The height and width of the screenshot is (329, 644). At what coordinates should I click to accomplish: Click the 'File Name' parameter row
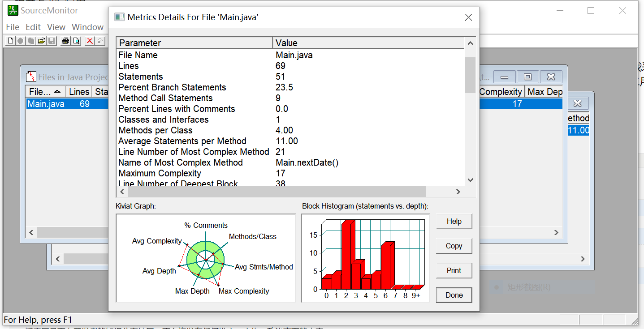point(290,55)
